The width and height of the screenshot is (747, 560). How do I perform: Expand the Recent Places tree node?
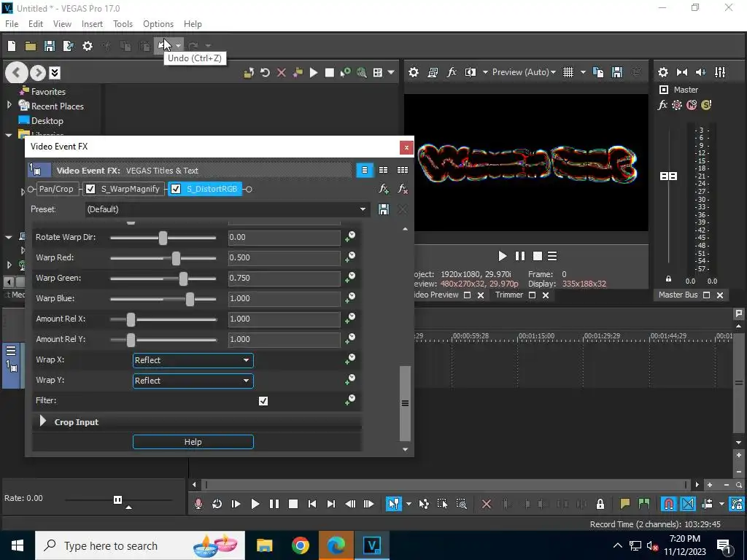(9, 105)
